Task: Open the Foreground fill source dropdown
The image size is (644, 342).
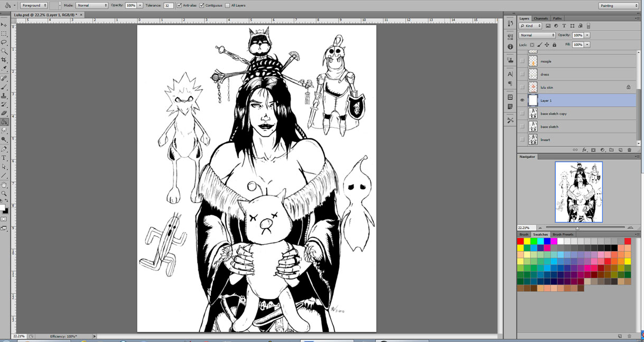Action: click(34, 5)
